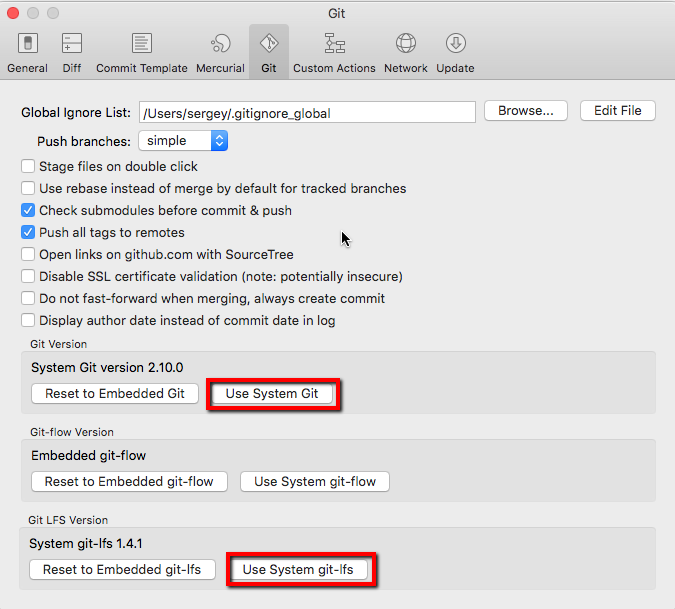Focus the Global Ignore List path field

(x=307, y=112)
